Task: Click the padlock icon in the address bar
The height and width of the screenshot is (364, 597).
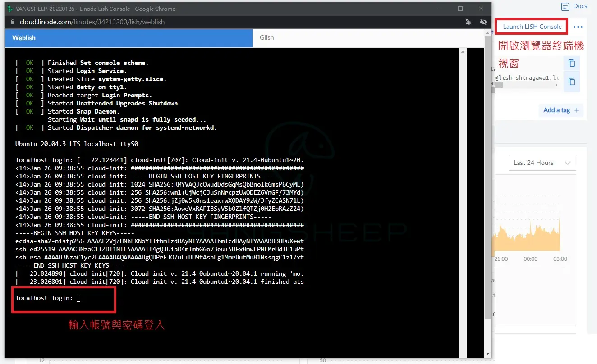Action: (13, 22)
